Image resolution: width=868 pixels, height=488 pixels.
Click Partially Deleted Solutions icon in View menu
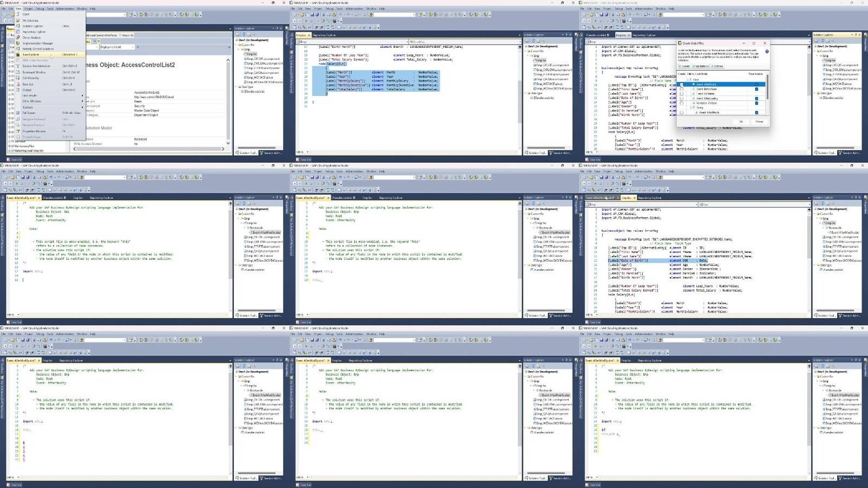point(18,49)
